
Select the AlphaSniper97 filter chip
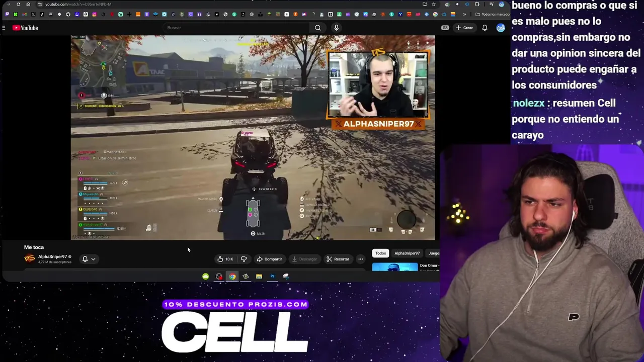coord(407,253)
